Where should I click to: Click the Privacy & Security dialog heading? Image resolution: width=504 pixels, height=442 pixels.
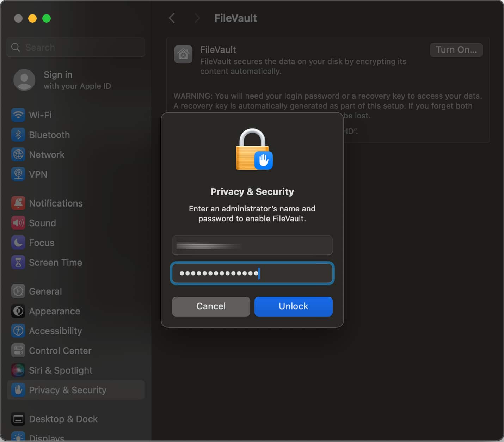coord(252,191)
